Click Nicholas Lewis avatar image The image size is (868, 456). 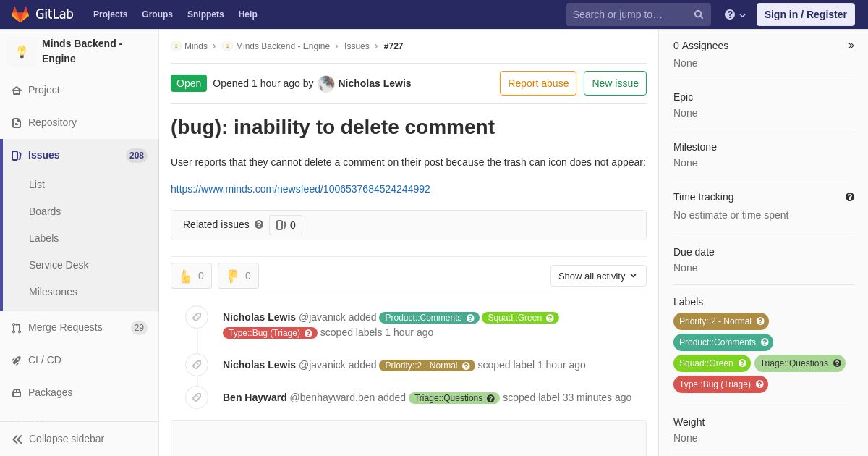[x=326, y=84]
